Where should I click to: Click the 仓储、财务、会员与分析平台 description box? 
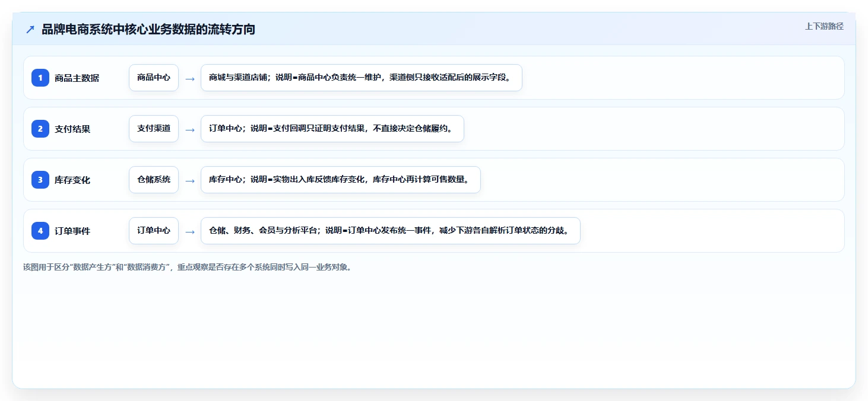pyautogui.click(x=391, y=231)
